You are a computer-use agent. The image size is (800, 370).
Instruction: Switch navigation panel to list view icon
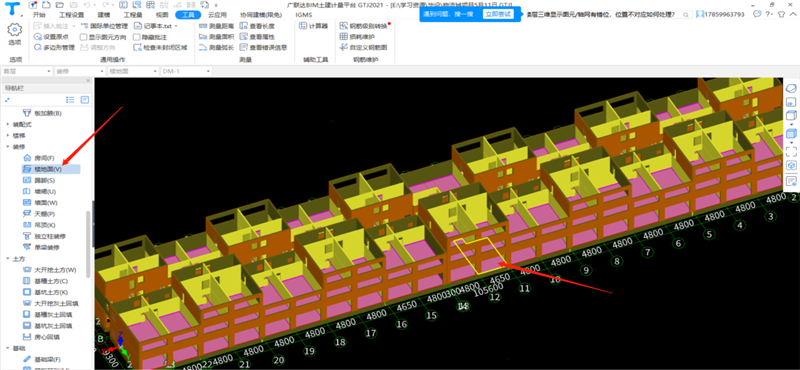[71, 100]
